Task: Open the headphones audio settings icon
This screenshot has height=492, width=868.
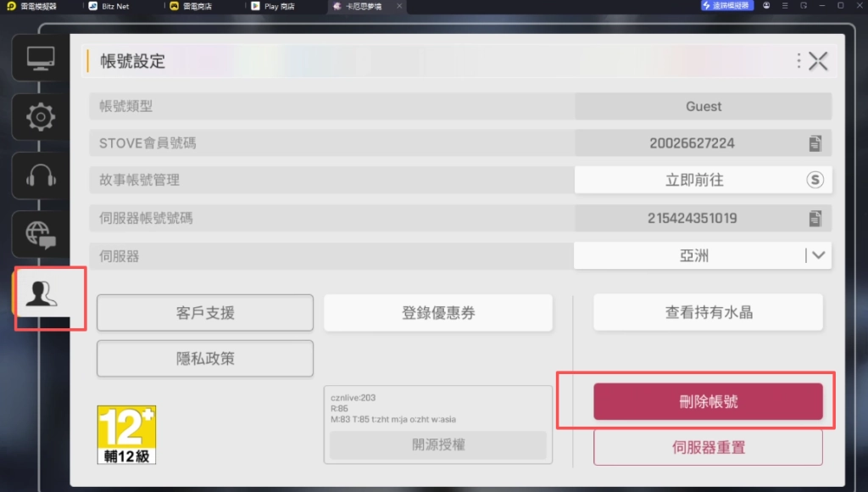Action: 41,176
